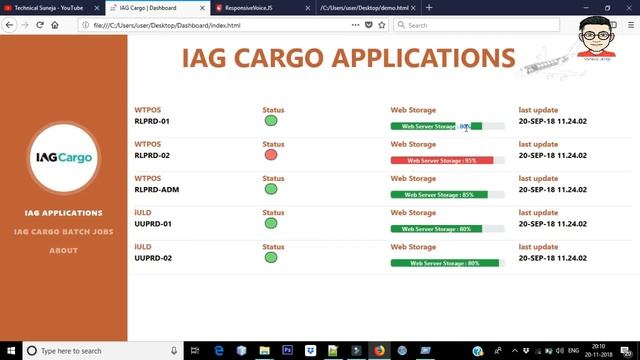Open File Explorer from taskbar
Viewport: 640px width, 360px height.
264,351
